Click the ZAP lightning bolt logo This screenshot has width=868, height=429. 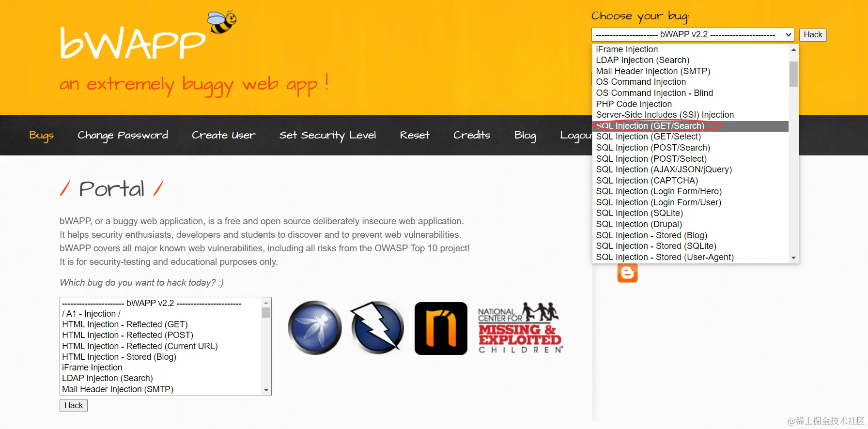point(377,328)
